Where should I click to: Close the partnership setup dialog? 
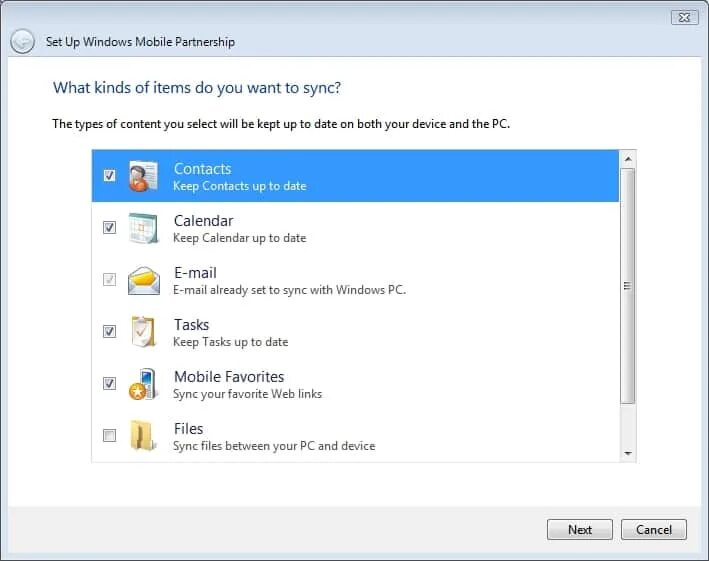(x=685, y=18)
